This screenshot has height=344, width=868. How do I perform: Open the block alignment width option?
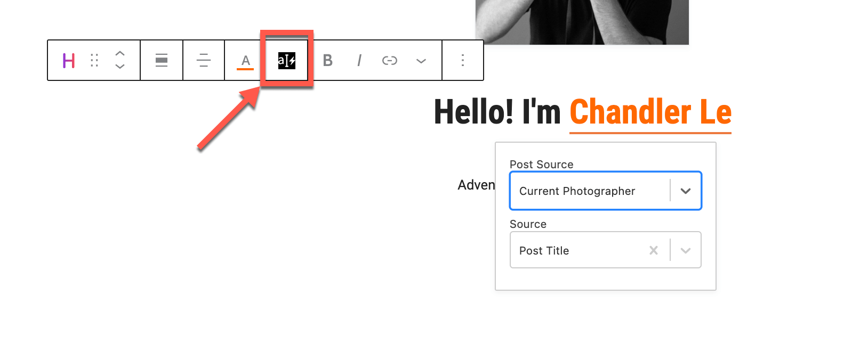(162, 60)
